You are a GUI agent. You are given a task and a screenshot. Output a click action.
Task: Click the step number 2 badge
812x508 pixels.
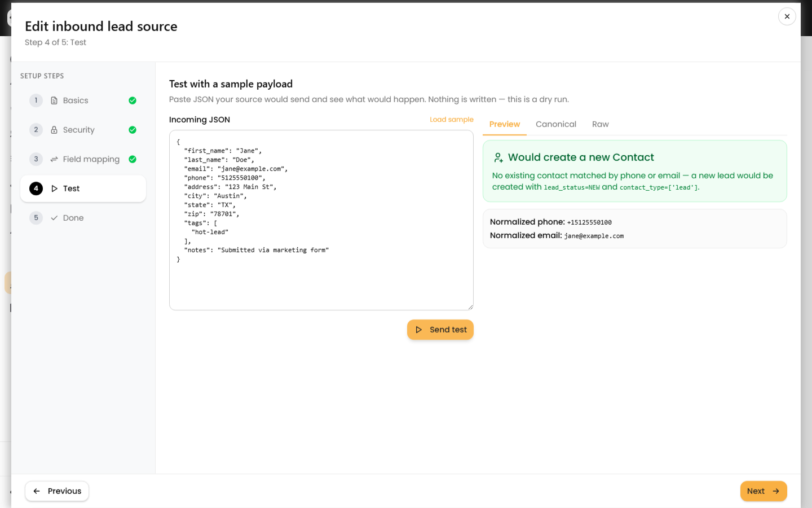36,130
